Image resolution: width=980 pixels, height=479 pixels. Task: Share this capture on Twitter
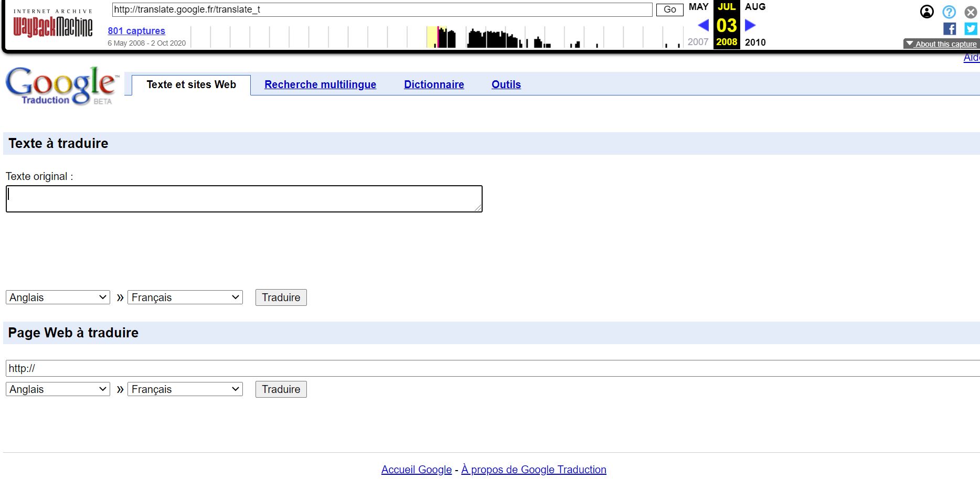click(x=971, y=29)
